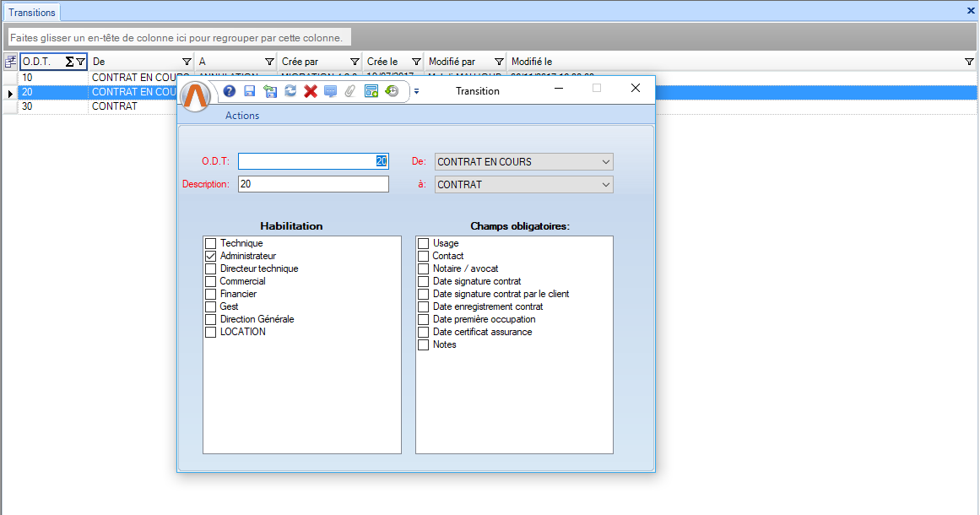This screenshot has height=515, width=980.
Task: Save the transition with the floppy disk icon
Action: tap(249, 91)
